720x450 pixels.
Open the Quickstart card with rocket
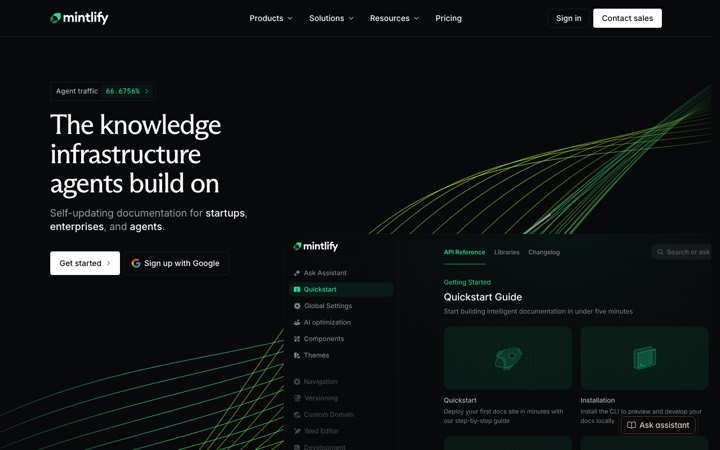tap(507, 358)
